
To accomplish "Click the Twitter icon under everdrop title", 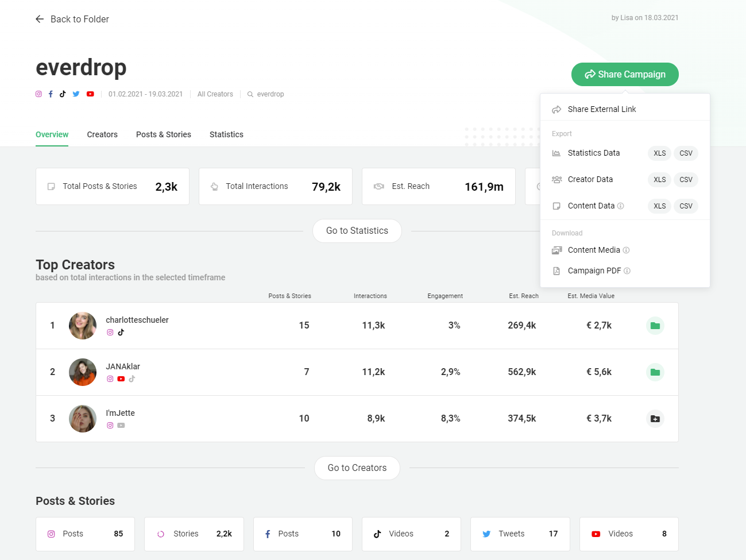I will 76,94.
